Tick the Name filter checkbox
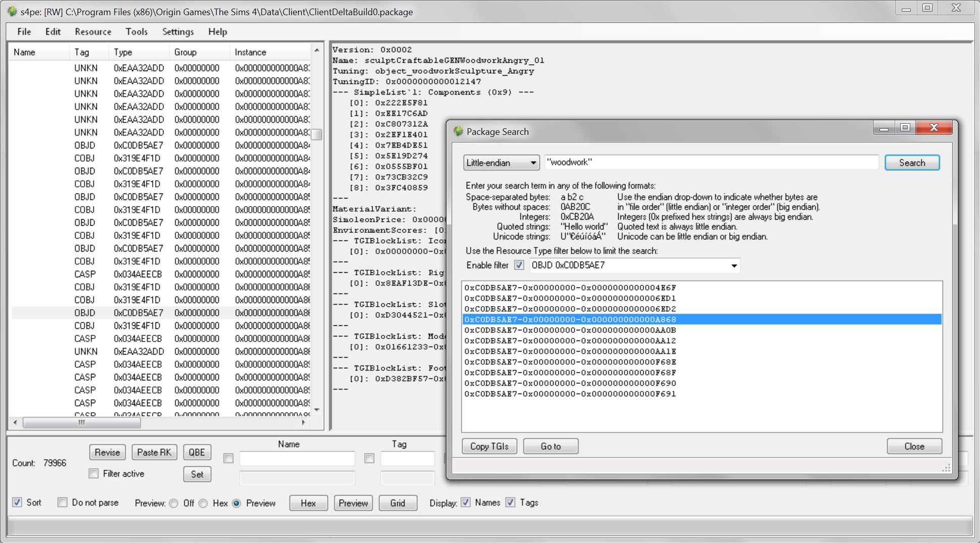The image size is (980, 543). (x=228, y=458)
